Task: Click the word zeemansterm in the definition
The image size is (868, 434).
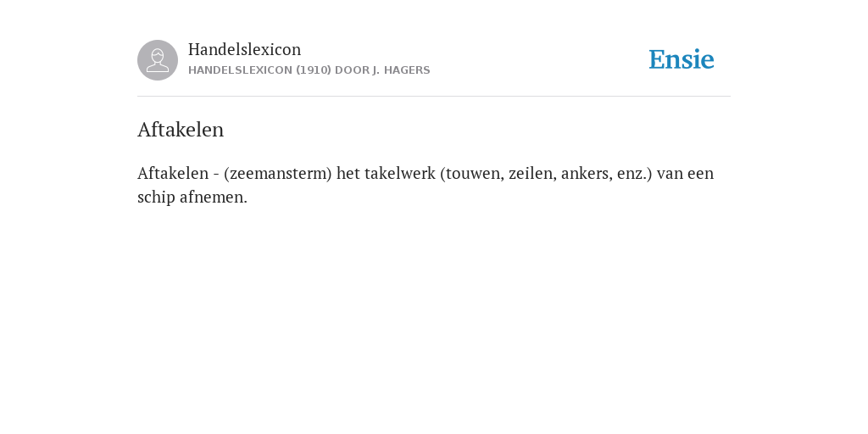Action: click(x=278, y=173)
